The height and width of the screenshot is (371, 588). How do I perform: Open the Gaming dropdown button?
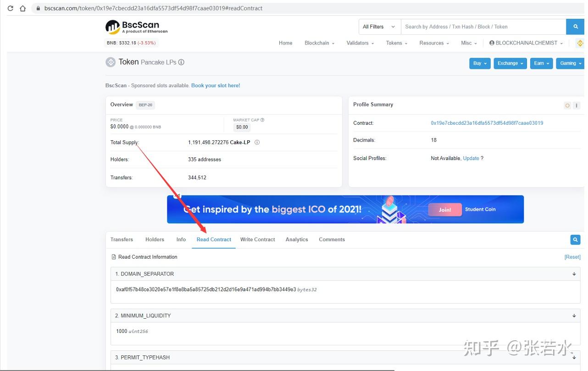570,63
